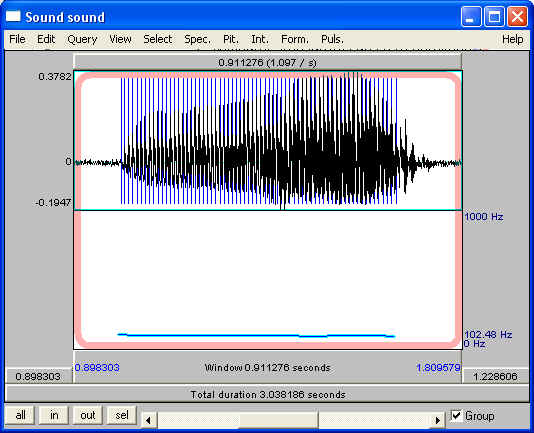
Task: Click the 'all' zoom button
Action: [x=20, y=415]
